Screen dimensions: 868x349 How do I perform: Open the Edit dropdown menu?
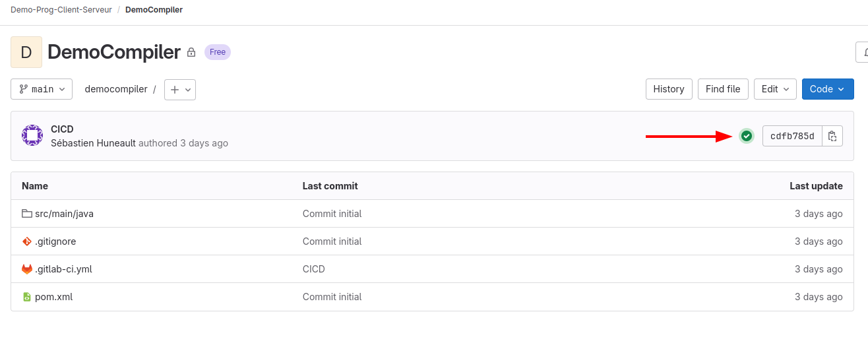(775, 89)
